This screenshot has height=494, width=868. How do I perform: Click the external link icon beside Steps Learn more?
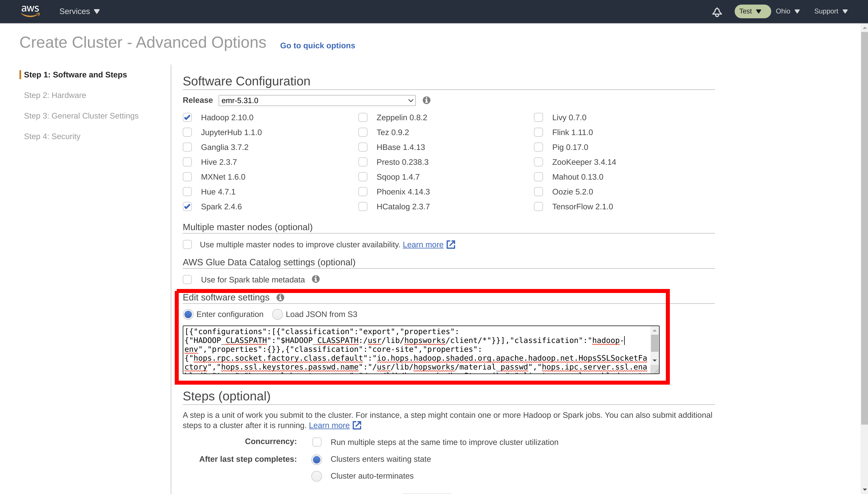[x=357, y=425]
